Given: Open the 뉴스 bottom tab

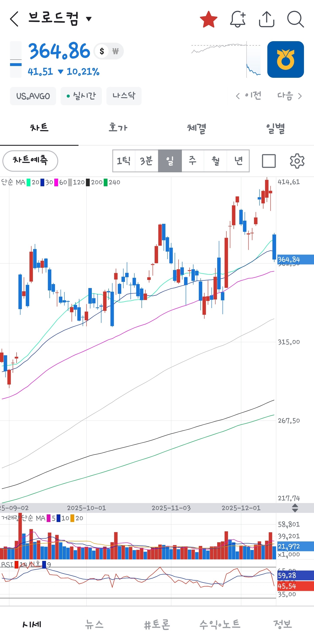Looking at the screenshot, I should coord(94,624).
